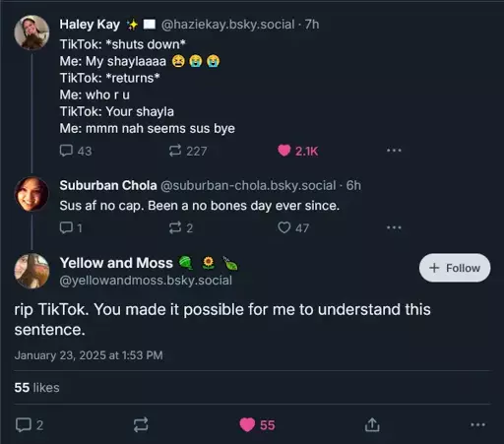This screenshot has width=504, height=444.
Task: Repost Haley Kay's TikTok post
Action: click(188, 151)
